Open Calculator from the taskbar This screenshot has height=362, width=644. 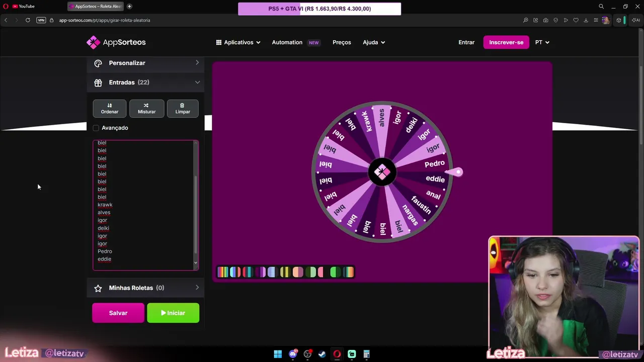[x=367, y=354]
